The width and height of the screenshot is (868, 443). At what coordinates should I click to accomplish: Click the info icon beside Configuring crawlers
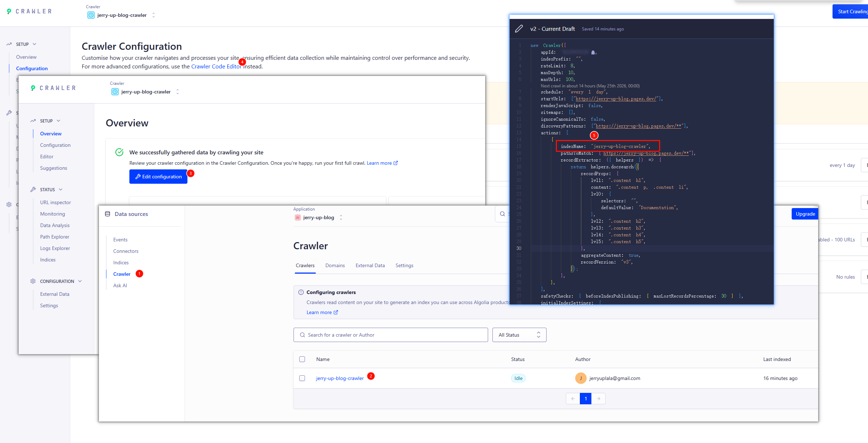(x=301, y=292)
